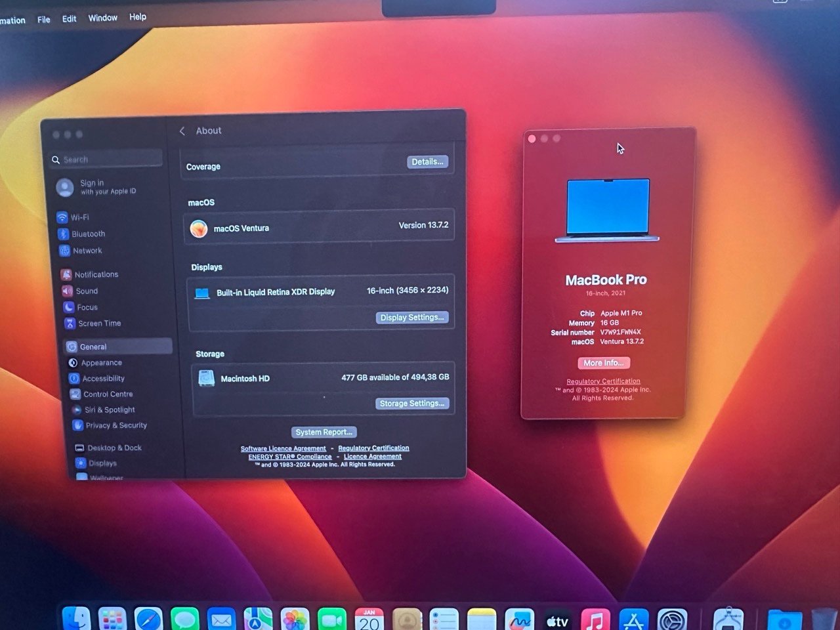Open Mail app in the Dock

[x=221, y=619]
